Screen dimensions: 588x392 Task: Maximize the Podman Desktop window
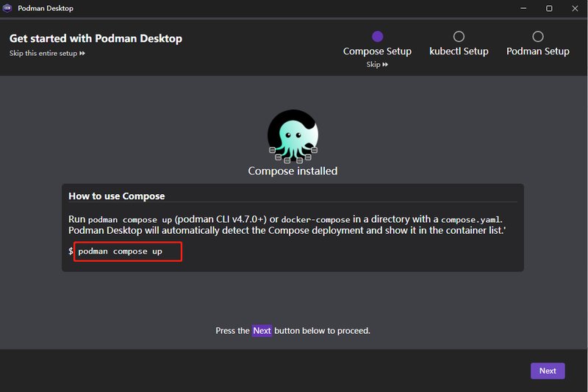pos(549,8)
